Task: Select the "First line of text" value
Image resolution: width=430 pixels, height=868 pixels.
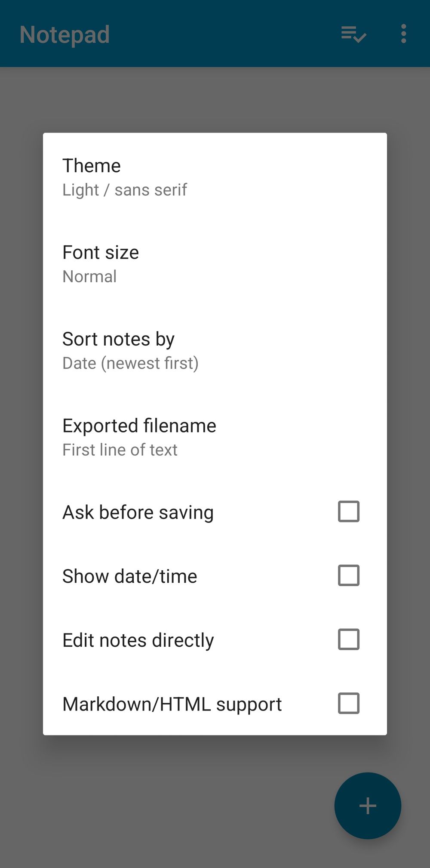Action: 120,450
